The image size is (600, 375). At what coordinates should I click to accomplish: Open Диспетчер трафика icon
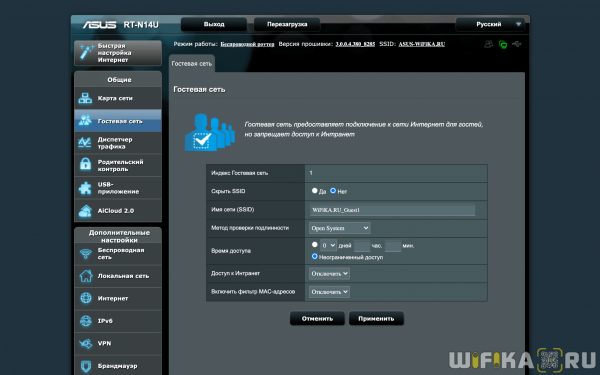(85, 143)
